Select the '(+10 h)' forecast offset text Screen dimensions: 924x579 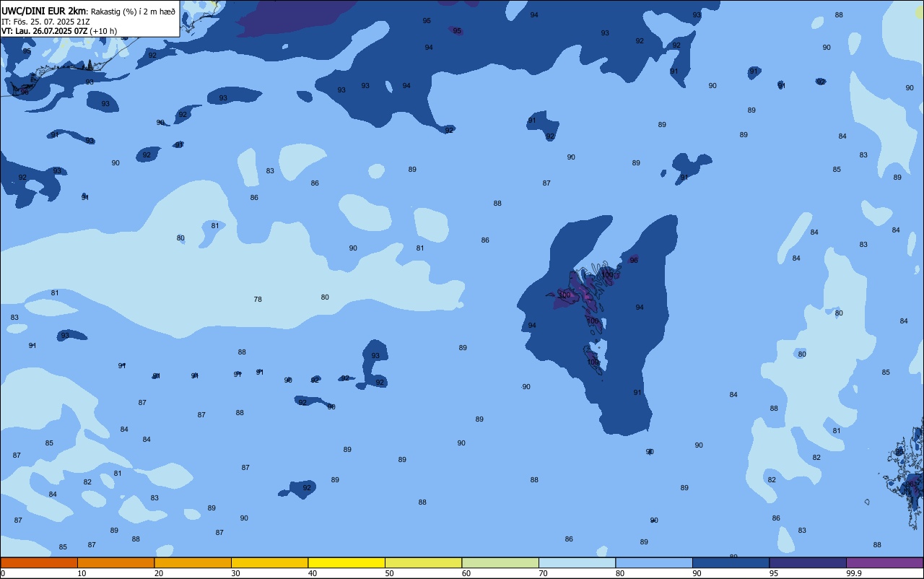click(x=104, y=31)
